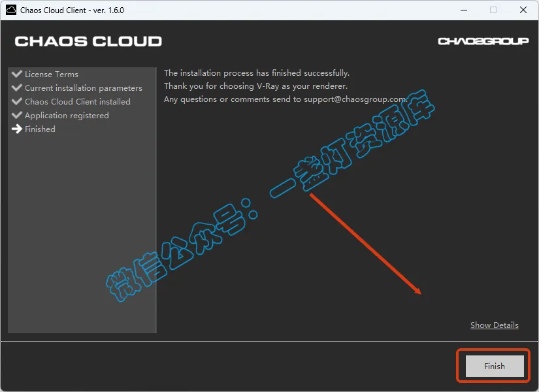Close the Chaos Cloud Client window
Screen dimensions: 539x392
(523, 10)
